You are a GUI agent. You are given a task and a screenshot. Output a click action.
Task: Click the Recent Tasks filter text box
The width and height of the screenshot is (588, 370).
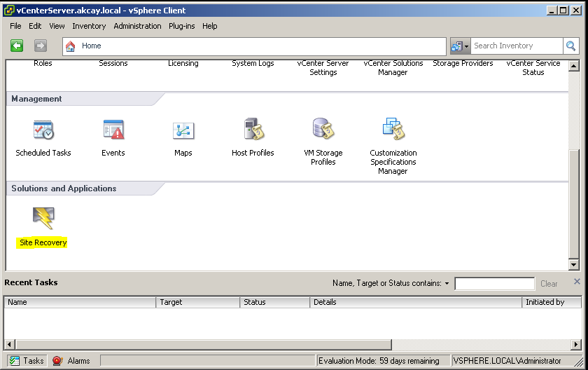[494, 284]
